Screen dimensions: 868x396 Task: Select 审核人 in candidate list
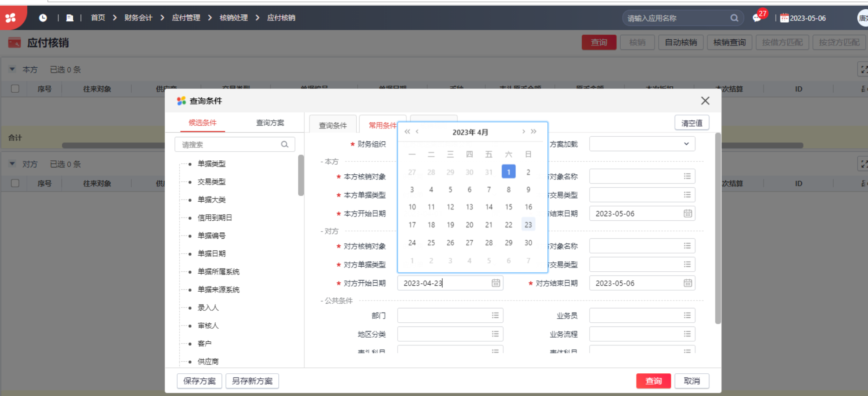click(x=208, y=326)
